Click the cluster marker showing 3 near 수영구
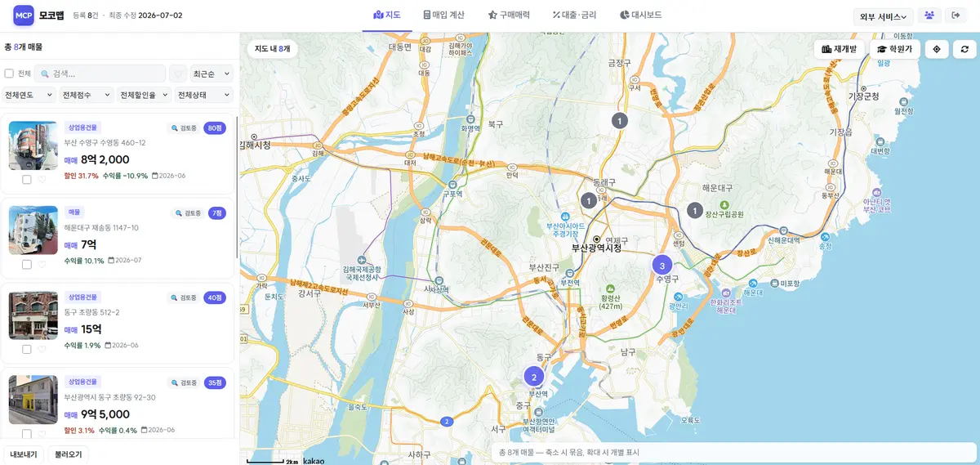This screenshot has height=465, width=980. pyautogui.click(x=661, y=265)
